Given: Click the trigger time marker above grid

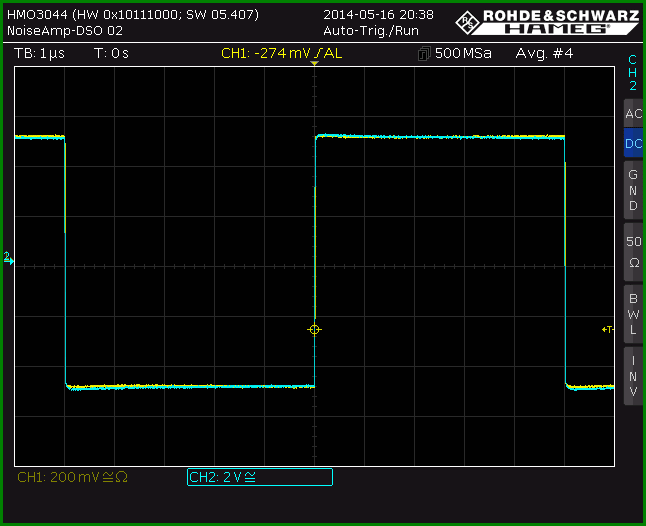Looking at the screenshot, I should (x=314, y=63).
